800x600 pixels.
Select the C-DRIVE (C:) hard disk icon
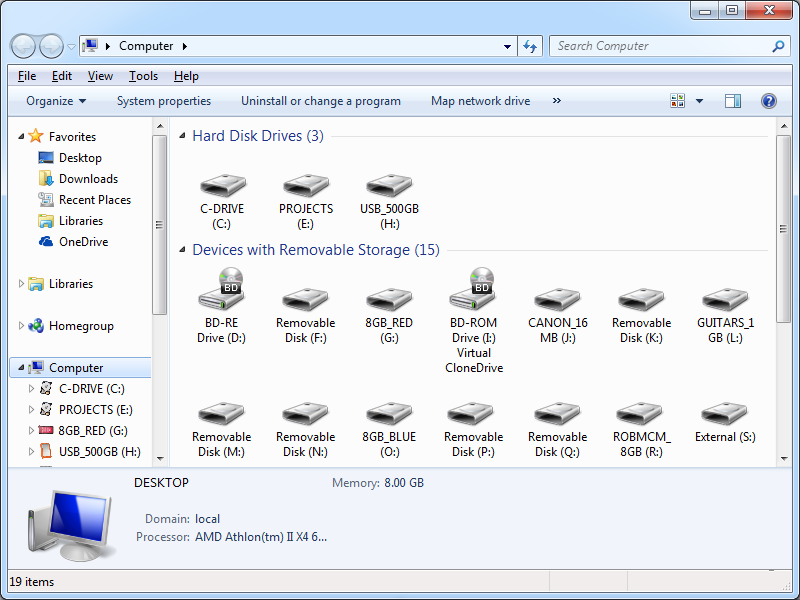[x=222, y=186]
